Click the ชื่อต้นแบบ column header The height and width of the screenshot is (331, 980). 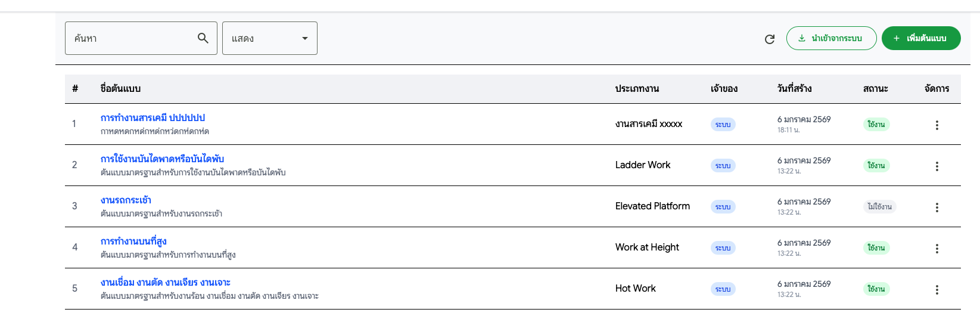click(x=120, y=89)
